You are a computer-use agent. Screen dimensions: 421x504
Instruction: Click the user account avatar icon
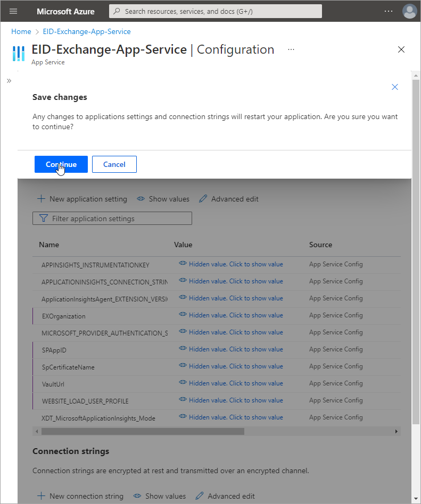click(409, 11)
